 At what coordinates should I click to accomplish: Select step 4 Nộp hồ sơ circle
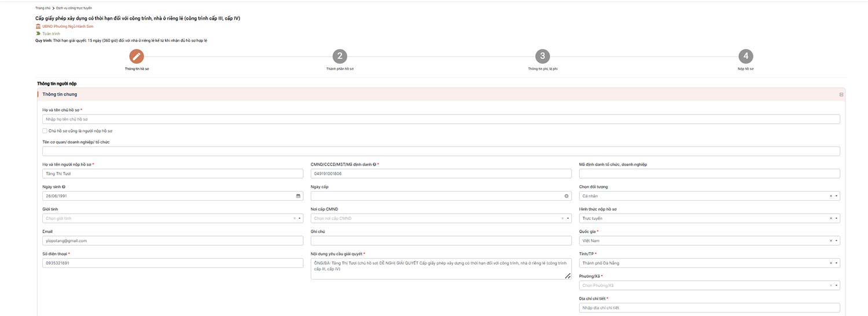pyautogui.click(x=746, y=56)
